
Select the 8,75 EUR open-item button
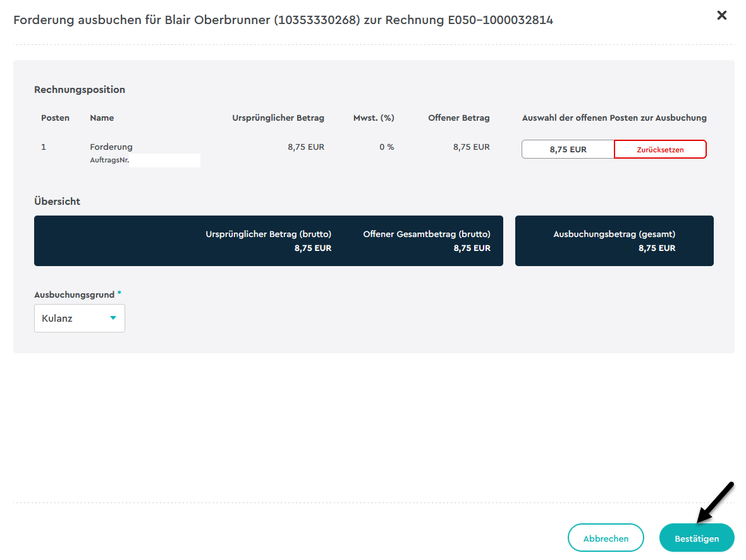tap(568, 149)
